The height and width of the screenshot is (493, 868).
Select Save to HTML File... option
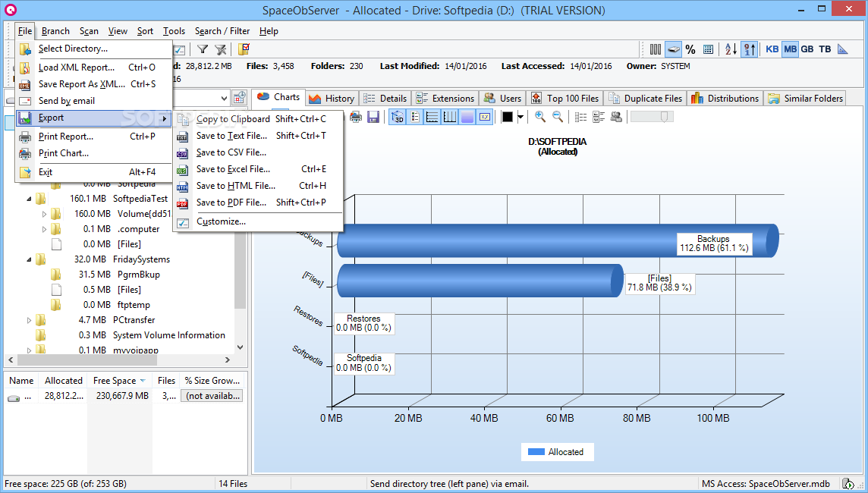click(258, 186)
